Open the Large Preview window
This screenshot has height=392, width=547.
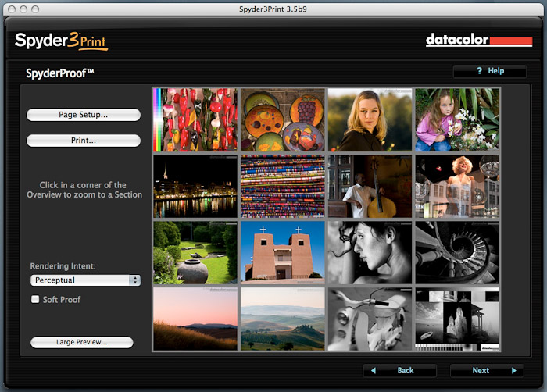point(82,342)
